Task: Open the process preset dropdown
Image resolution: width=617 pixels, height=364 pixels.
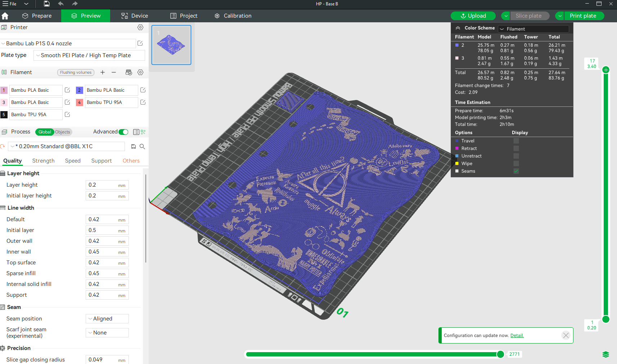Action: [67, 146]
